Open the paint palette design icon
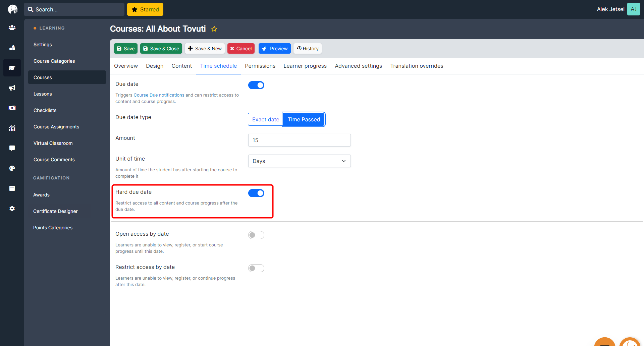 [12, 168]
